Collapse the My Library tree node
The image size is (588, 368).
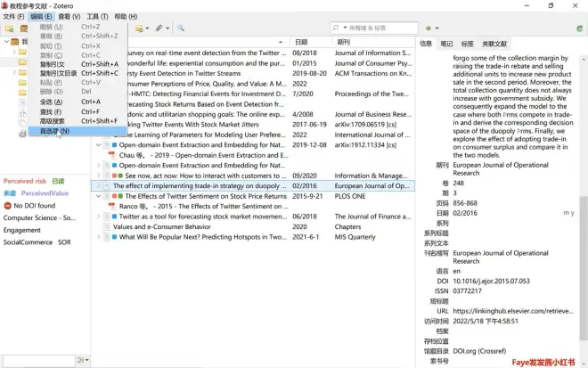coord(6,41)
